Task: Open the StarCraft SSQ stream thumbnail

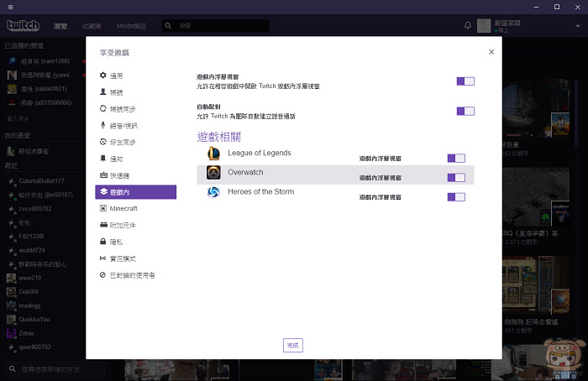Action: click(536, 197)
